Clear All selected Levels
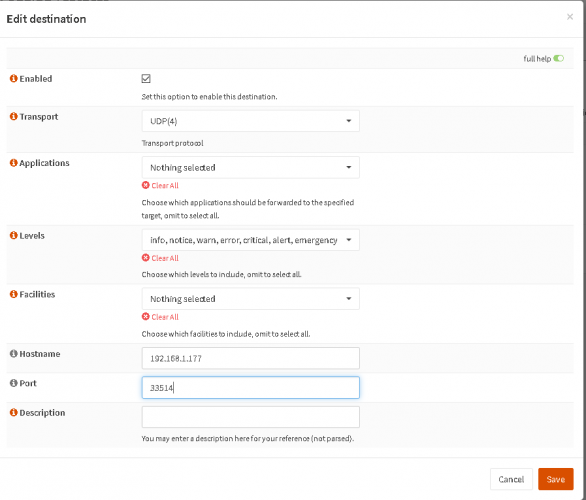Viewport: 586px width, 500px height. pyautogui.click(x=160, y=258)
